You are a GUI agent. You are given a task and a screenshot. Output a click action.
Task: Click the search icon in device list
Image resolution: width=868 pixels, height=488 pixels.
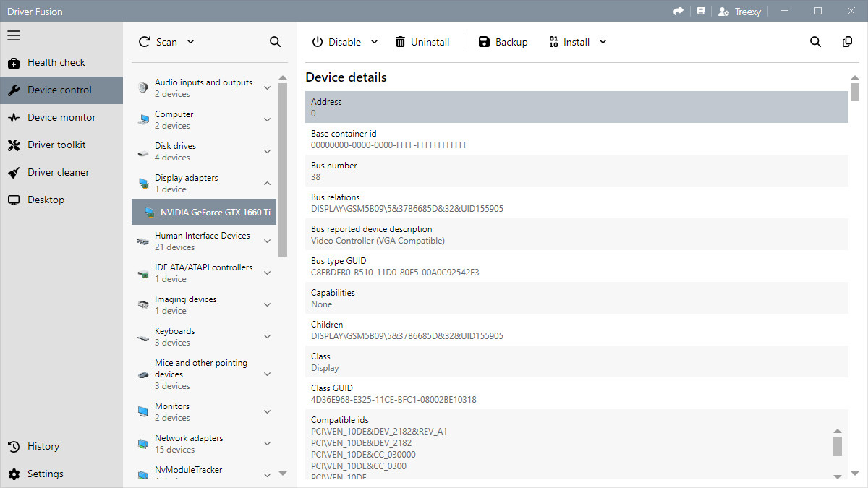[x=275, y=42]
